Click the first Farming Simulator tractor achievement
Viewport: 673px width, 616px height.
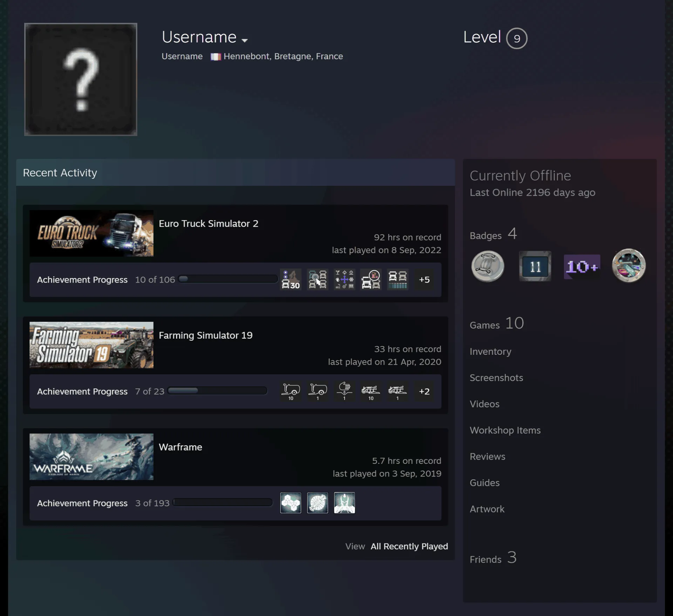point(291,391)
